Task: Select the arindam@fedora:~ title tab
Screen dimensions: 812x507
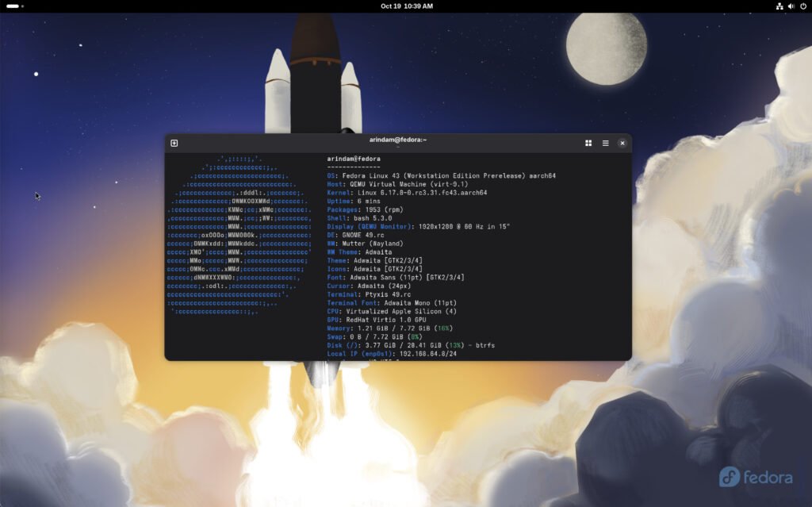Action: (396, 143)
